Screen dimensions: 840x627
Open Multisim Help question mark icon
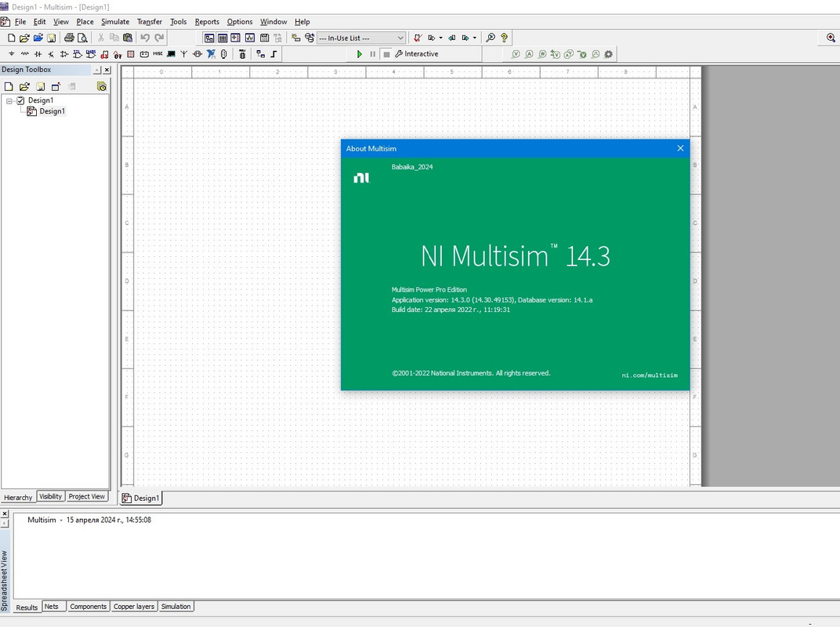click(504, 38)
